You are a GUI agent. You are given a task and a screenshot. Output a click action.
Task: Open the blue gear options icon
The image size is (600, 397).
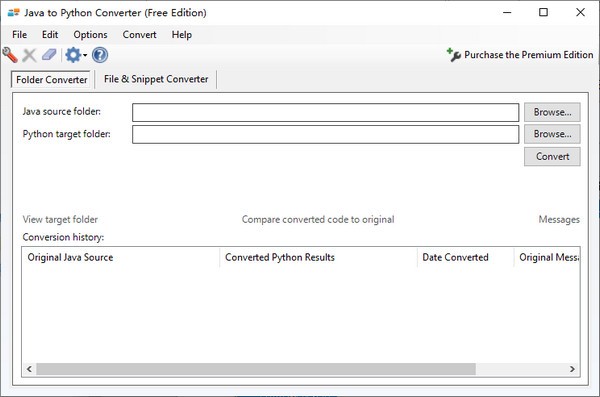[x=73, y=55]
